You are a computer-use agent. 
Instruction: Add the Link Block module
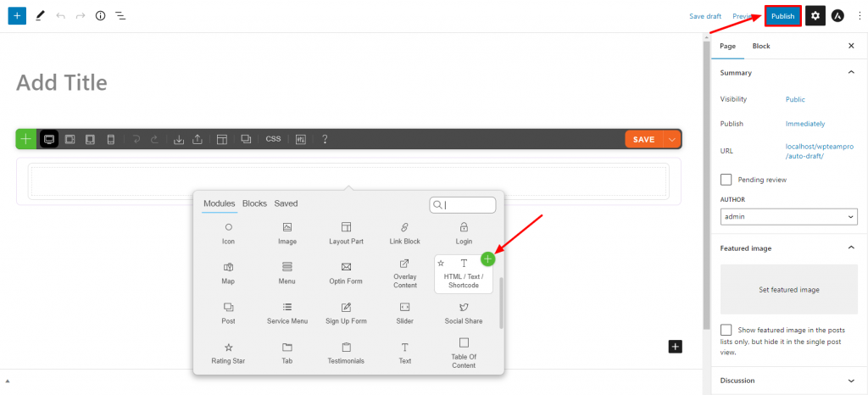point(404,233)
